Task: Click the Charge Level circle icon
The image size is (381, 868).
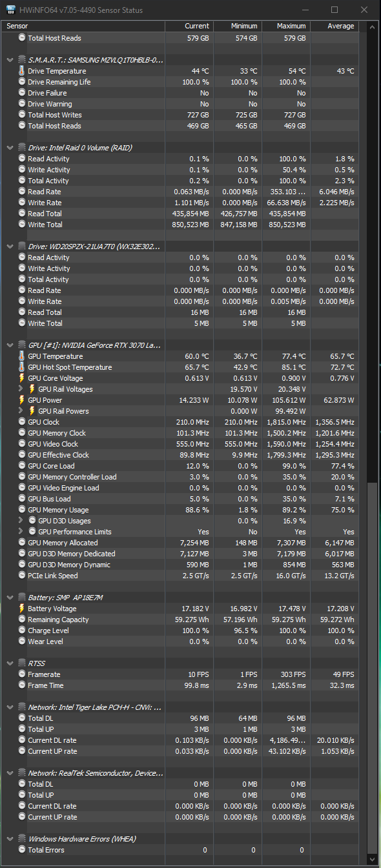Action: 22,631
